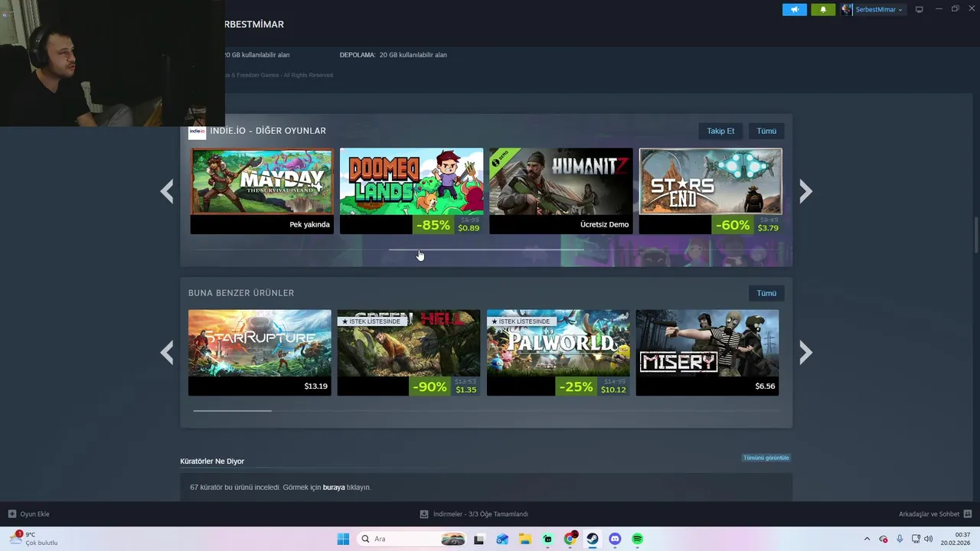Screen dimensions: 980x551
Task: Go to previous similar products with left arrow
Action: click(167, 353)
